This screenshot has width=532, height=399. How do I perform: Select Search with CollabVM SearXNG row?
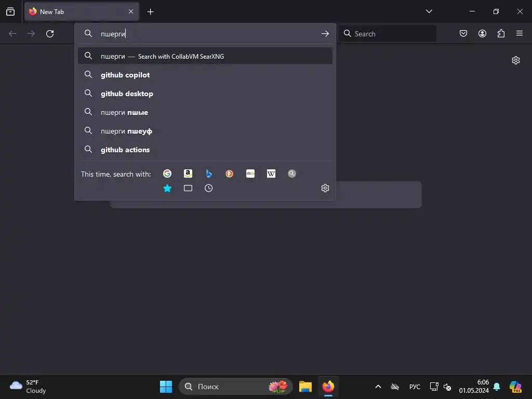pyautogui.click(x=205, y=56)
